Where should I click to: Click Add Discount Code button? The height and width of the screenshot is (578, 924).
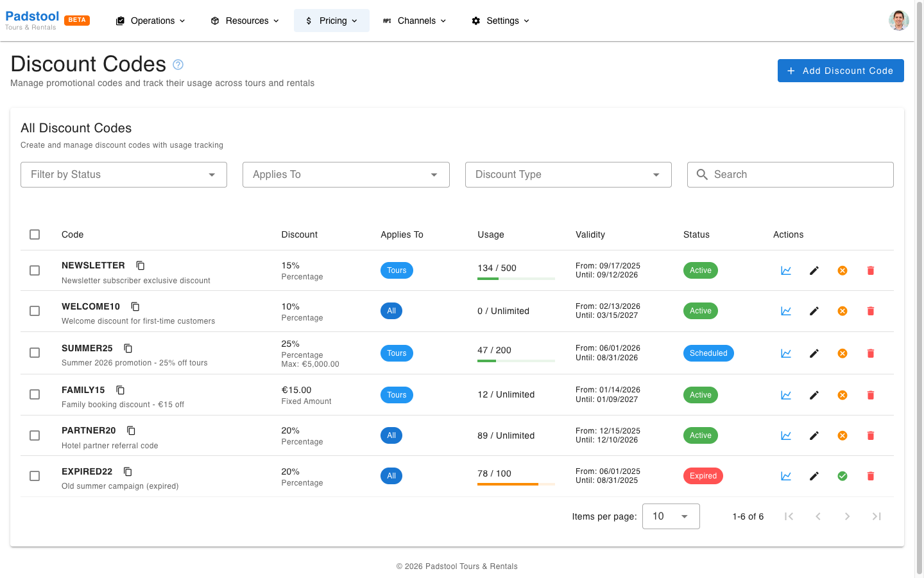click(841, 71)
